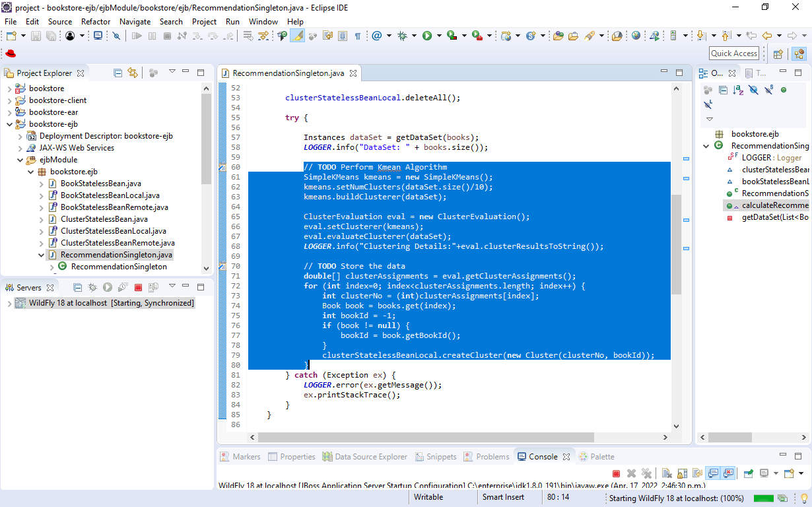Open the Run button dropdown arrow
This screenshot has height=507, width=812.
click(438, 36)
